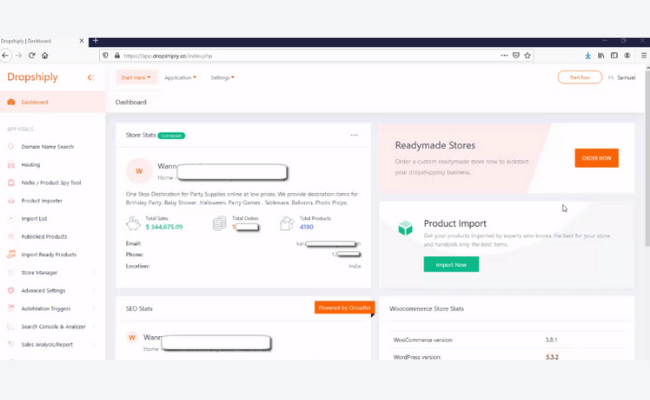Screen dimensions: 650x400
Task: Click the Import Now button
Action: (451, 264)
